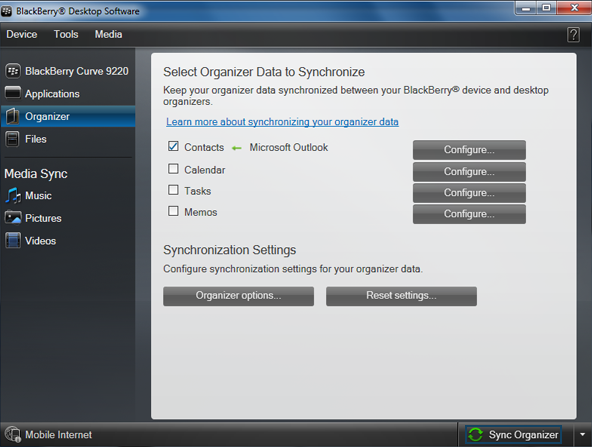This screenshot has width=592, height=447.
Task: Enable the Memos checkbox
Action: tap(173, 211)
